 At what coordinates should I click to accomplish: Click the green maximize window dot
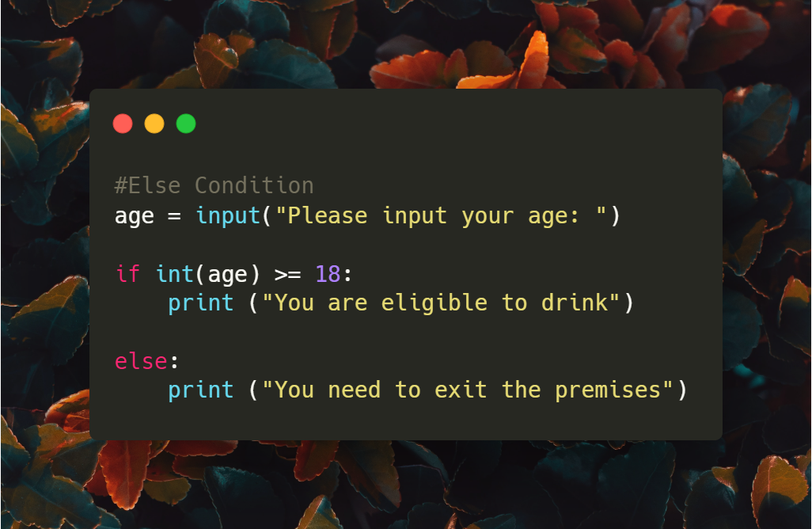pyautogui.click(x=186, y=124)
